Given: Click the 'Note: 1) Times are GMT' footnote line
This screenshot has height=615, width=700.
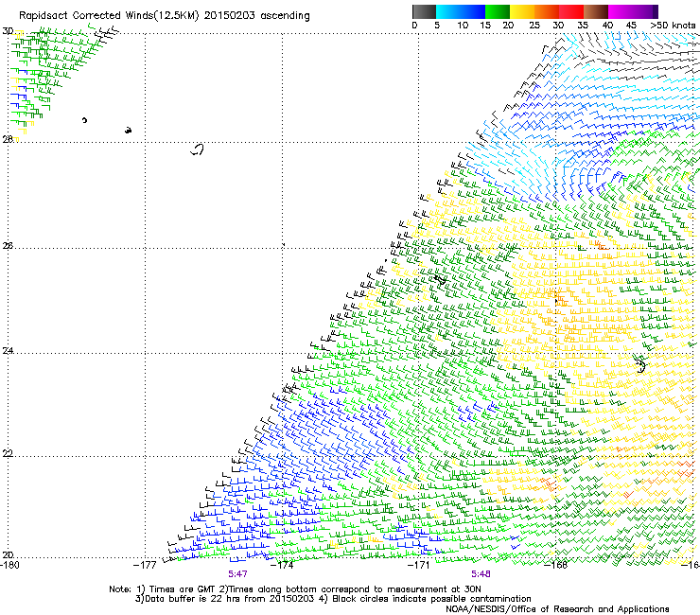Looking at the screenshot, I should (294, 589).
